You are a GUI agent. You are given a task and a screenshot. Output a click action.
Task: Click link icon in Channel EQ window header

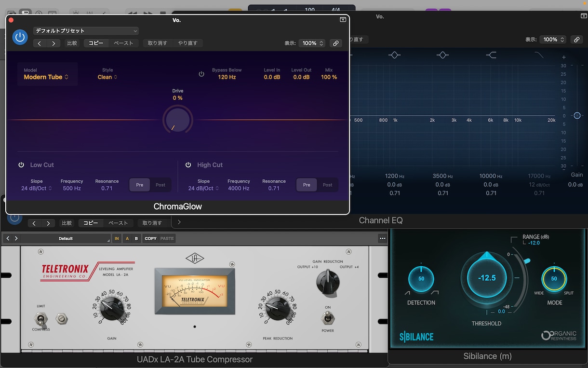point(576,40)
